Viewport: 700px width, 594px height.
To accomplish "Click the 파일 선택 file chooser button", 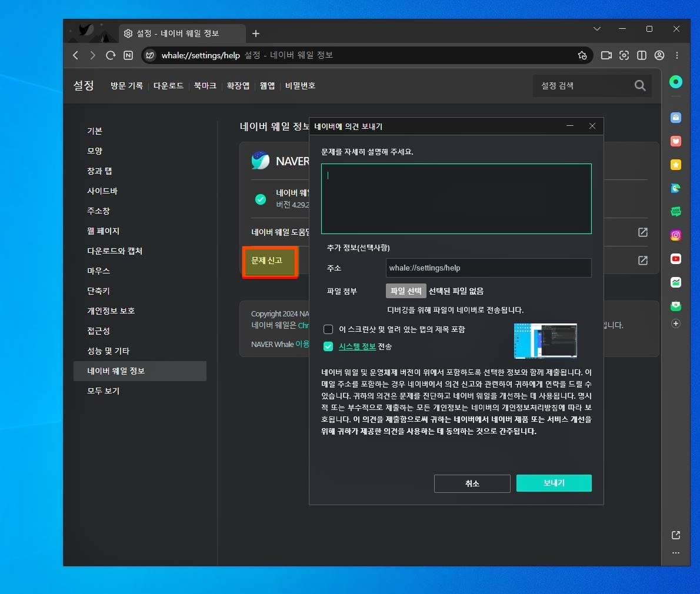I will [x=406, y=291].
